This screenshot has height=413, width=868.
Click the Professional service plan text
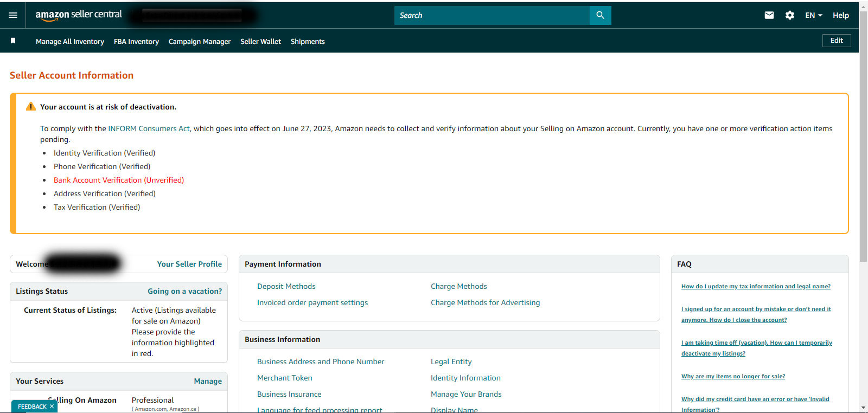pyautogui.click(x=152, y=400)
